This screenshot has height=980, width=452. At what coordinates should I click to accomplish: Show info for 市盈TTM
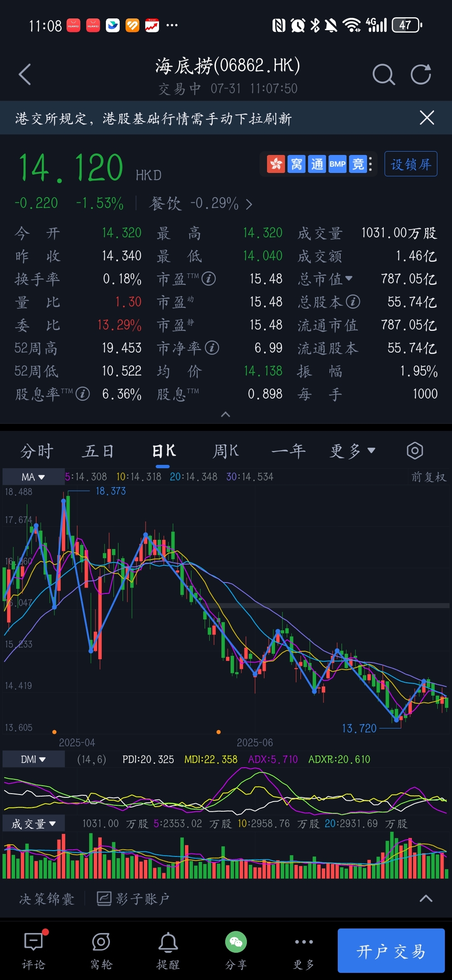[208, 279]
